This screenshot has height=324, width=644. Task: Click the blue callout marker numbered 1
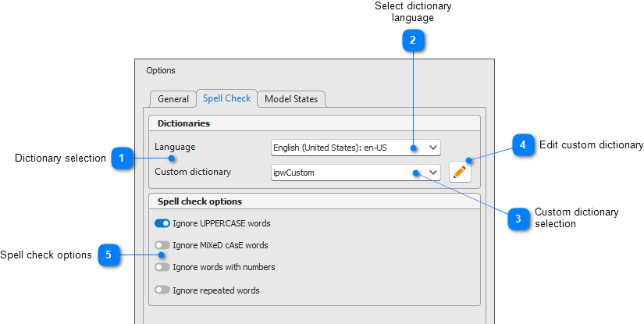click(121, 158)
